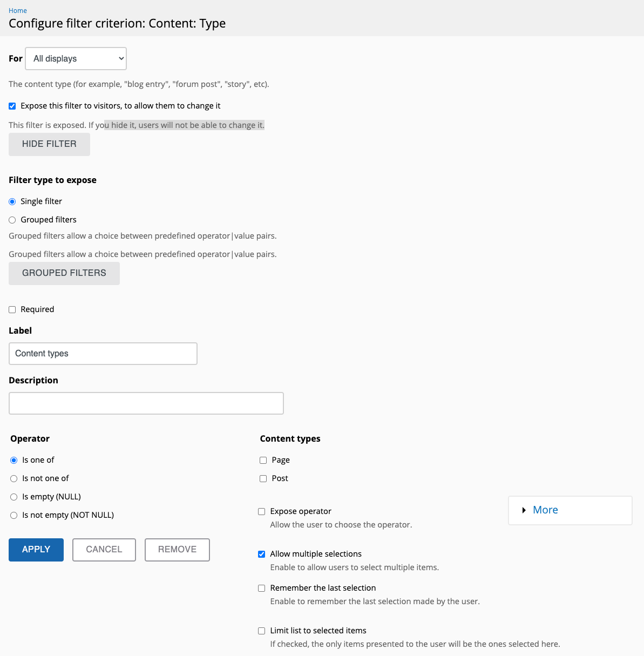Expand the More section
Image resolution: width=644 pixels, height=656 pixels.
(x=545, y=510)
